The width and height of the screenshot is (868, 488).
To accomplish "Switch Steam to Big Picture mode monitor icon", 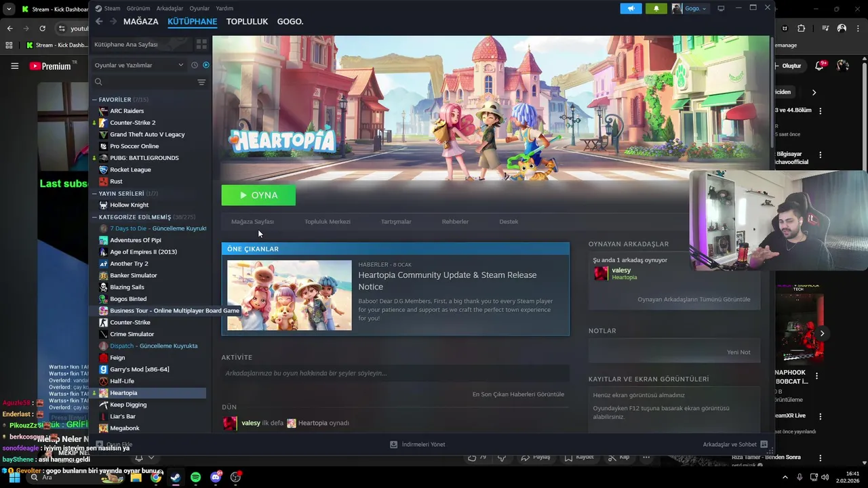I will [721, 9].
